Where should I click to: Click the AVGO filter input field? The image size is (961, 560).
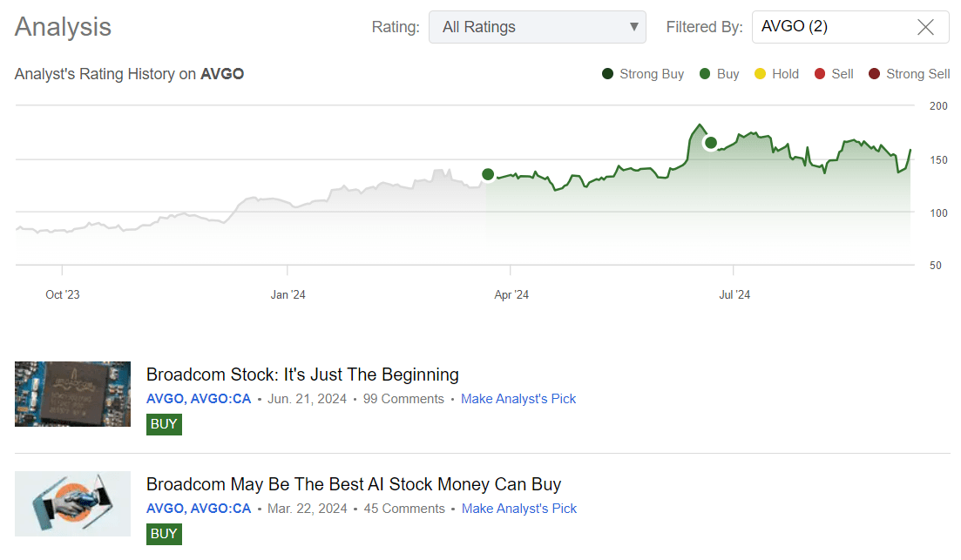828,27
